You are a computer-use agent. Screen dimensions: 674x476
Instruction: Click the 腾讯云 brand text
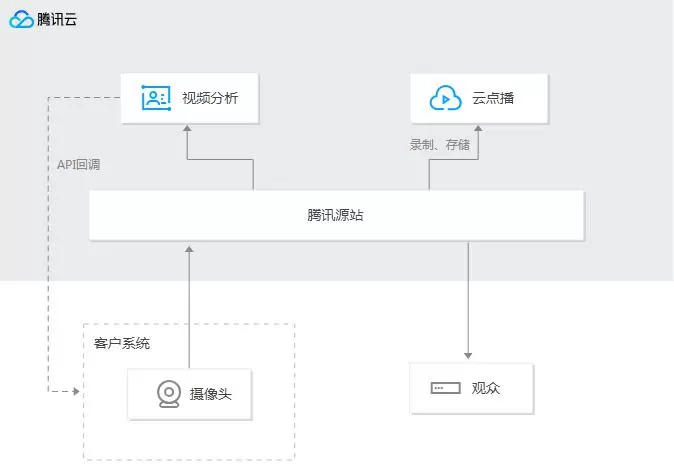pyautogui.click(x=57, y=19)
